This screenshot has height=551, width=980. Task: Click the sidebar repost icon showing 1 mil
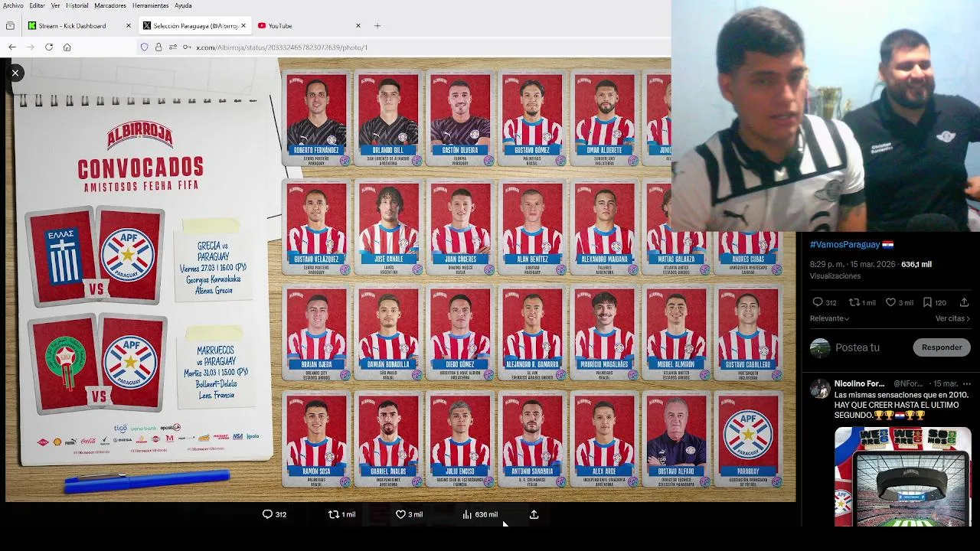[x=854, y=302]
